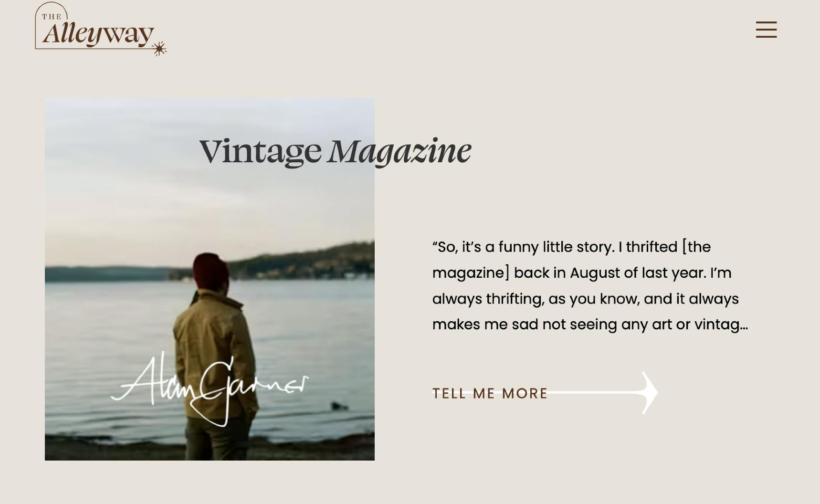
Task: Open the Vintage Magazine headline
Action: [x=335, y=151]
